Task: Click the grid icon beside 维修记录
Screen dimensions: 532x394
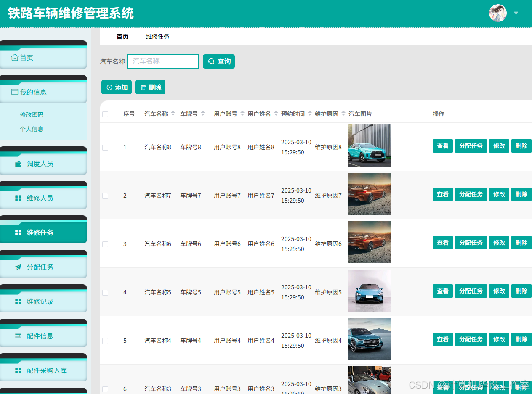Action: point(18,301)
